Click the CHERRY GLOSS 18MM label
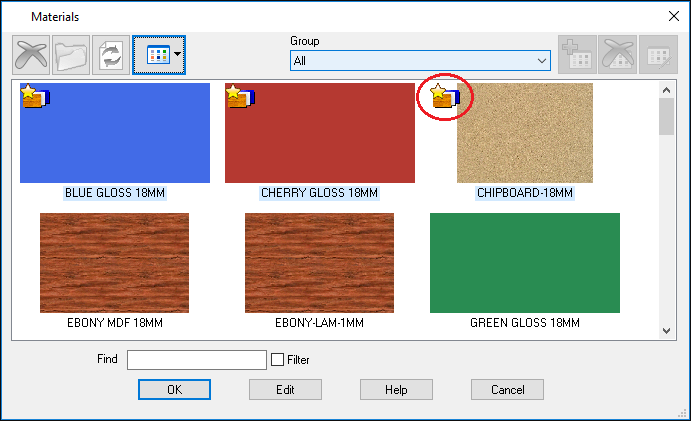Viewport: 691px width, 421px height. 319,193
